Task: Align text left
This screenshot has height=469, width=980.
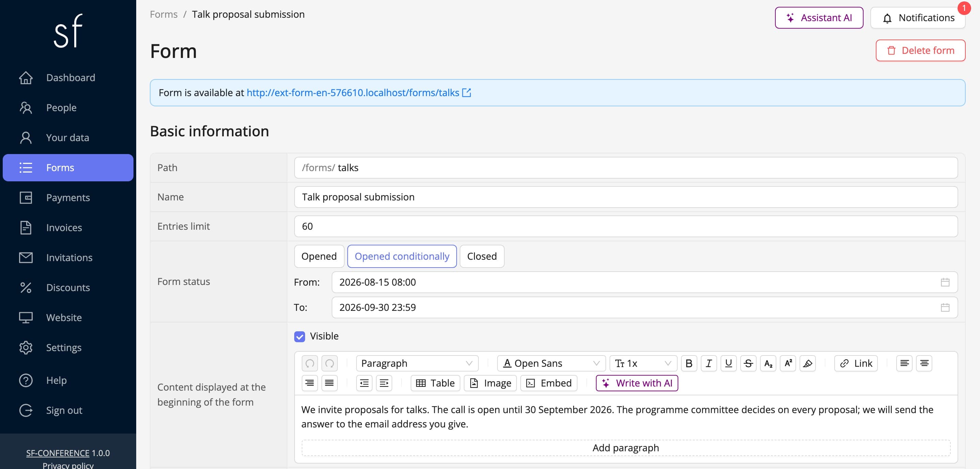Action: tap(904, 363)
